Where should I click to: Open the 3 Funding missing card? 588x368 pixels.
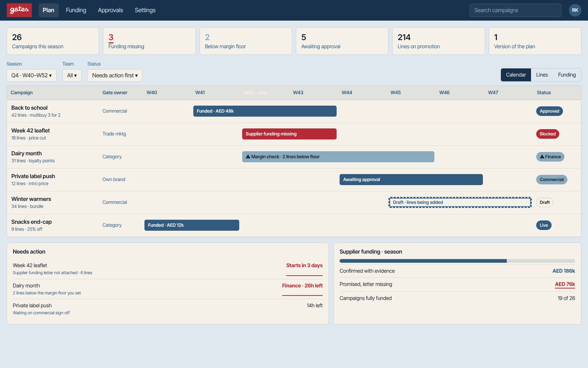click(x=149, y=41)
